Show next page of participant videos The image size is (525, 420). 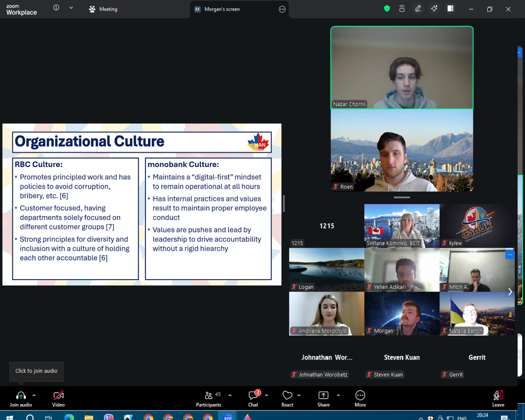click(x=510, y=292)
